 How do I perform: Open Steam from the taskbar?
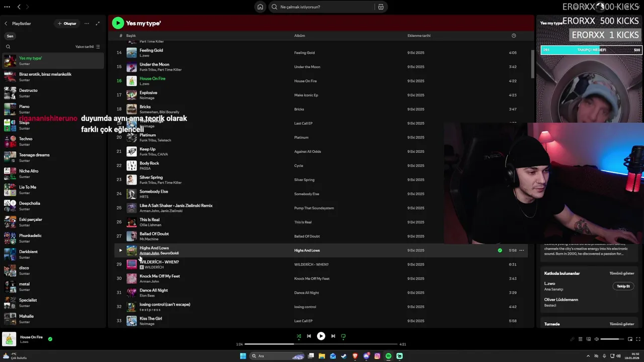(344, 356)
